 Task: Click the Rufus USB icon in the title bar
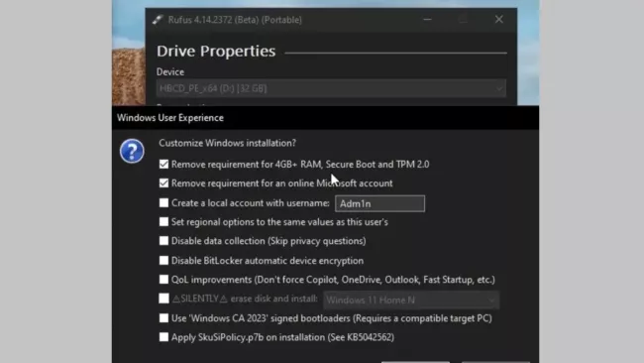[x=158, y=19]
